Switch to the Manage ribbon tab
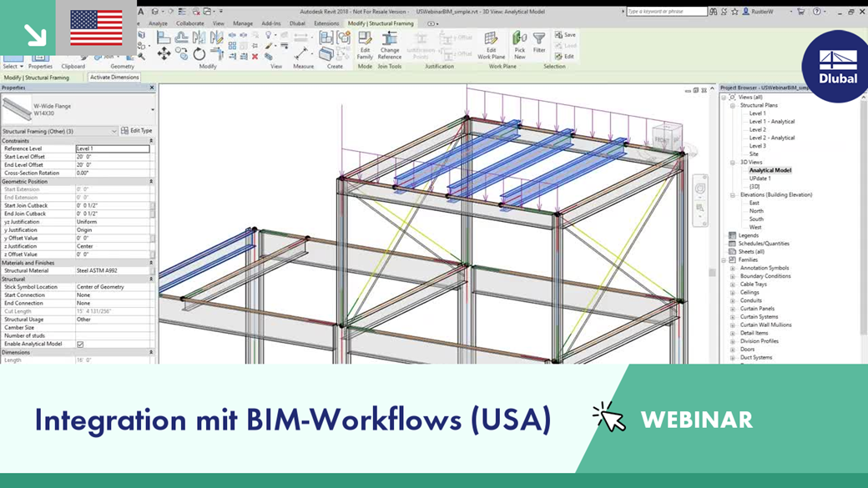The width and height of the screenshot is (868, 488). (243, 23)
